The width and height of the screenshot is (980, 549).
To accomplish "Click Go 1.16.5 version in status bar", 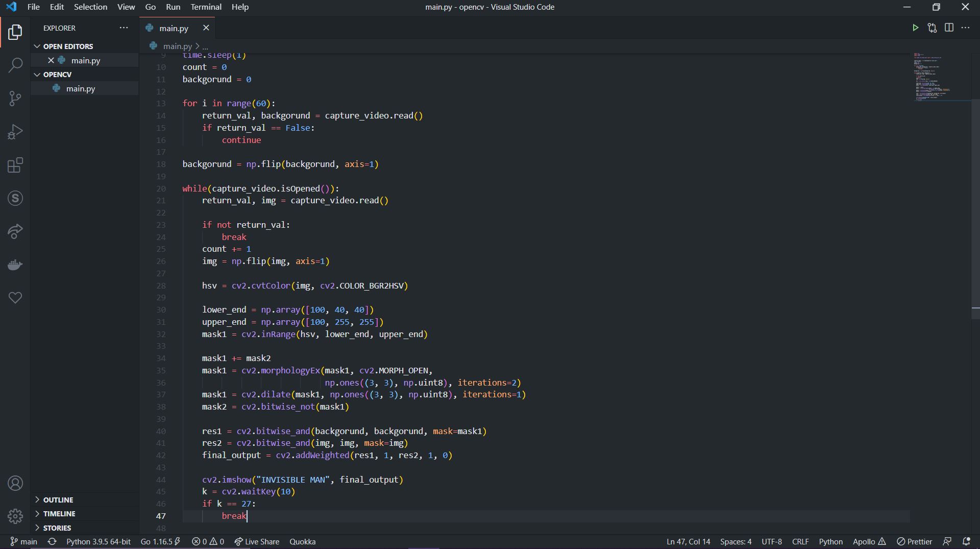I will pyautogui.click(x=160, y=541).
